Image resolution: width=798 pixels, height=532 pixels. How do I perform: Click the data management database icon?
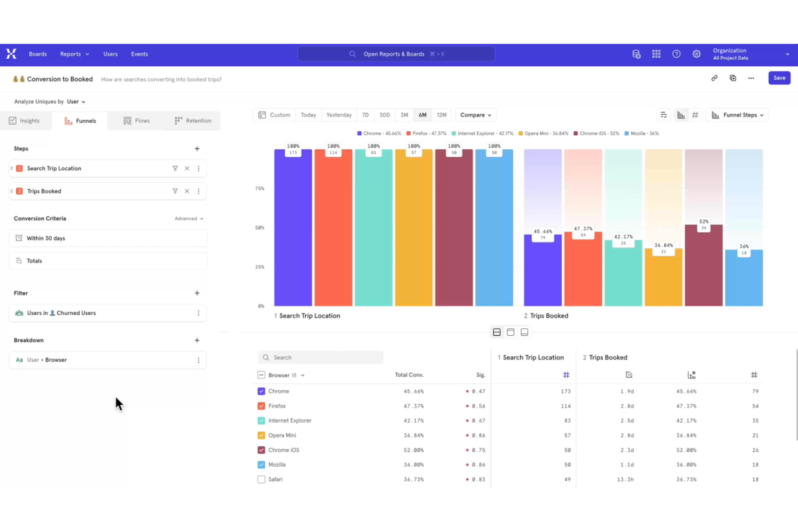point(636,54)
